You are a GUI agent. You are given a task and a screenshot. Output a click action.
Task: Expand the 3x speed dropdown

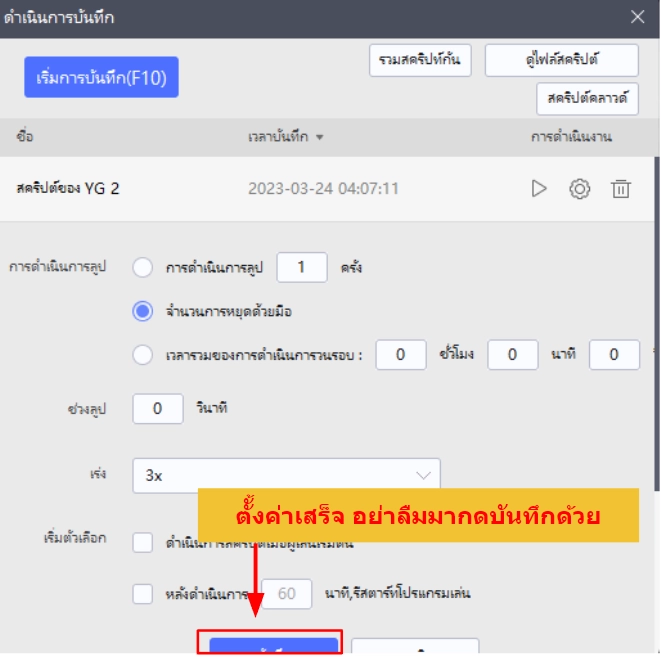click(286, 476)
